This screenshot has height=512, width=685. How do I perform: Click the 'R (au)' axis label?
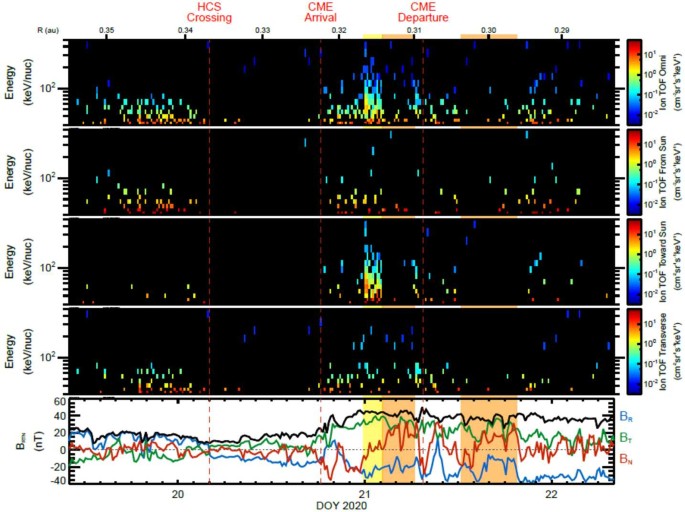coord(48,31)
